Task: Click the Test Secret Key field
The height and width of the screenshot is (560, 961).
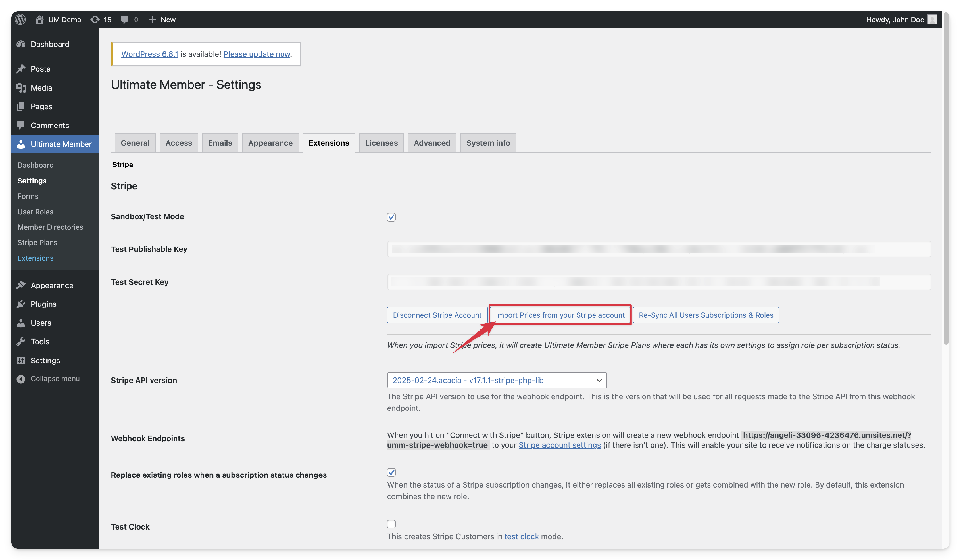Action: click(x=659, y=282)
